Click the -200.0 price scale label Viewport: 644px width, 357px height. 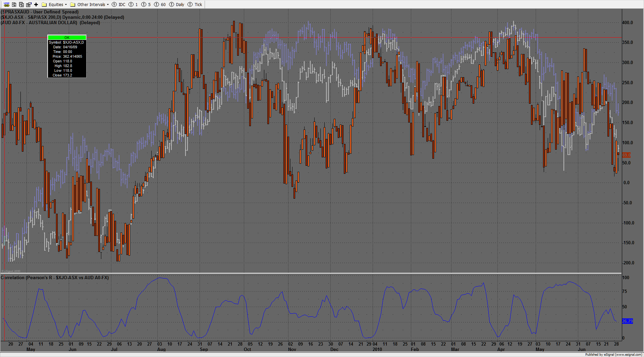click(x=628, y=263)
